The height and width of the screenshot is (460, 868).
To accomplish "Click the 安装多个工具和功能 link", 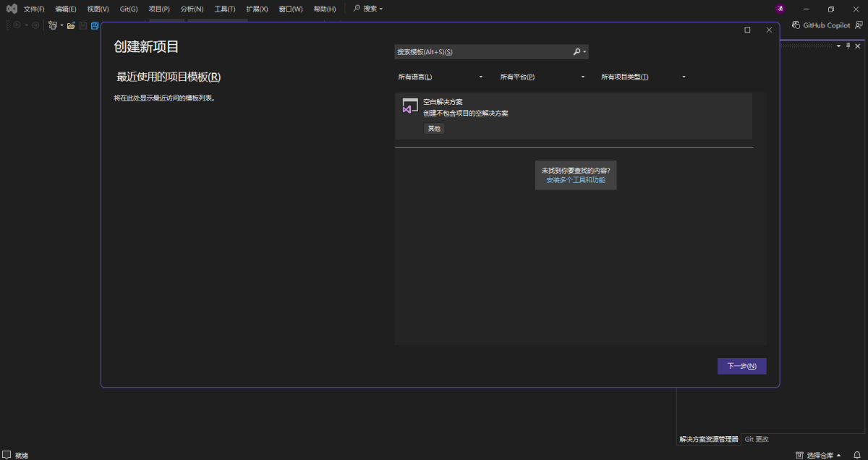I will [576, 179].
